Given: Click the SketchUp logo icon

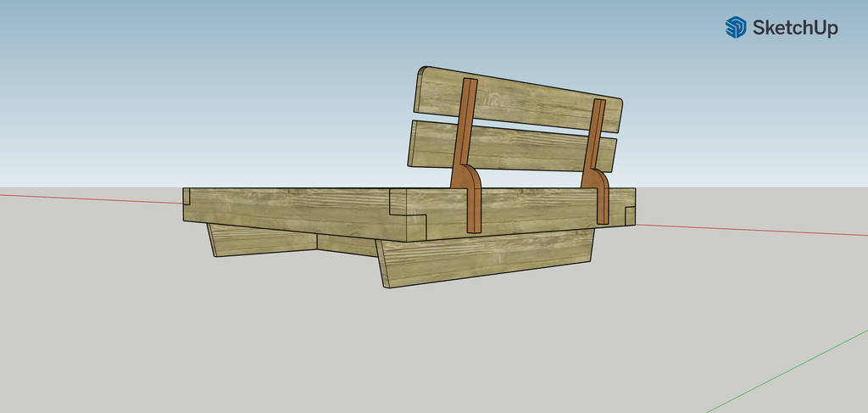Looking at the screenshot, I should pos(736,27).
